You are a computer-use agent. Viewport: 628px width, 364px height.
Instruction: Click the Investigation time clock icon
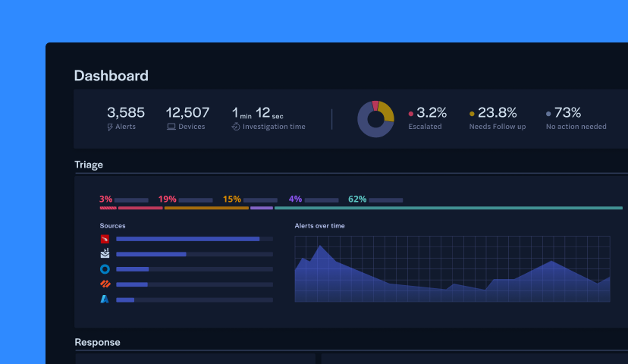(x=236, y=127)
